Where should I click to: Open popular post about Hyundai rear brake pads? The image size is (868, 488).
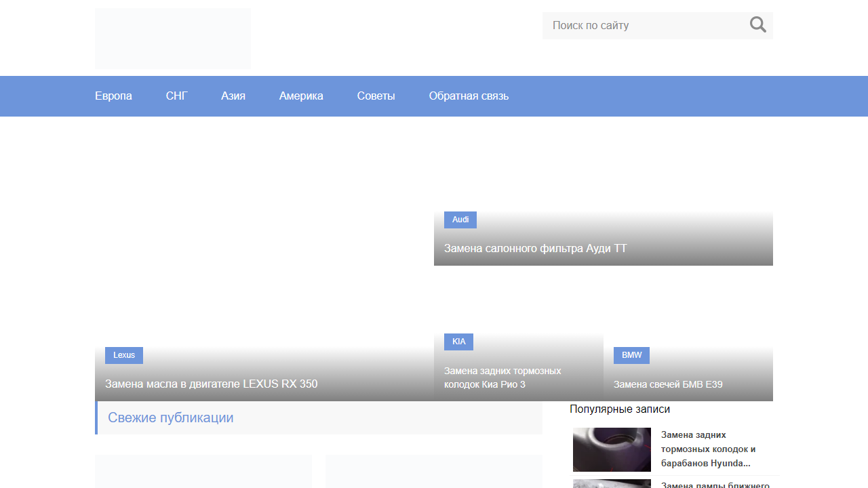point(709,449)
